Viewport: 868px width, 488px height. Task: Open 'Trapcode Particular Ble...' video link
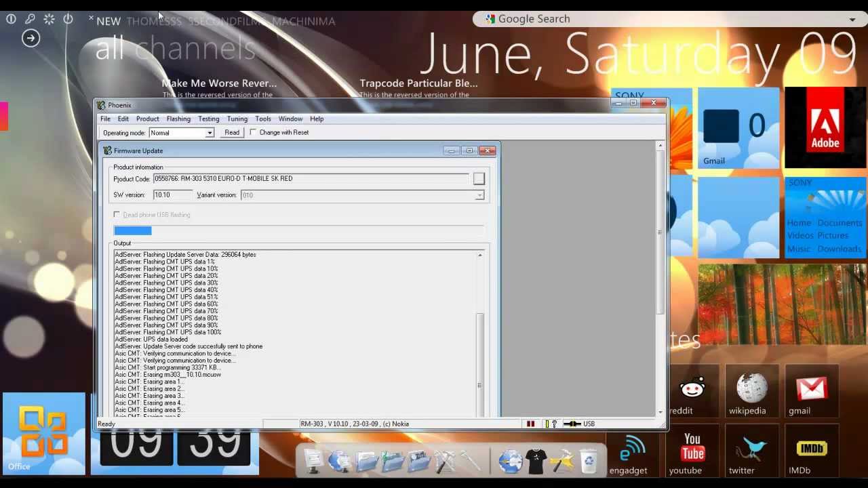(x=418, y=83)
